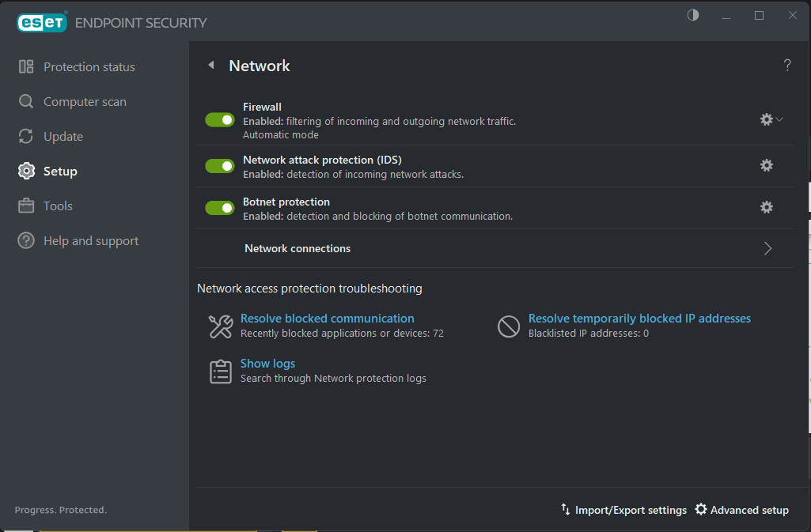The height and width of the screenshot is (532, 811).
Task: Open Help and support section
Action: [91, 240]
